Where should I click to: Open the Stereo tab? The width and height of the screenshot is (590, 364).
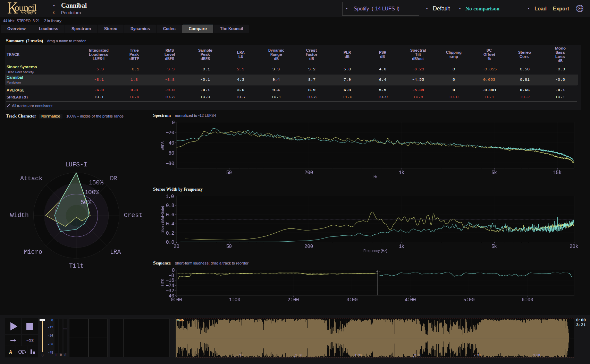point(111,29)
